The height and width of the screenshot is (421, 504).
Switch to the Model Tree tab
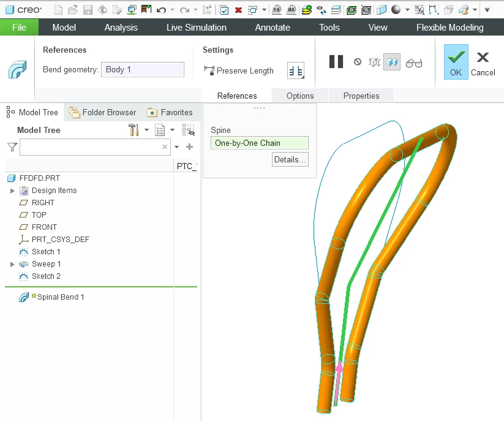coord(32,112)
